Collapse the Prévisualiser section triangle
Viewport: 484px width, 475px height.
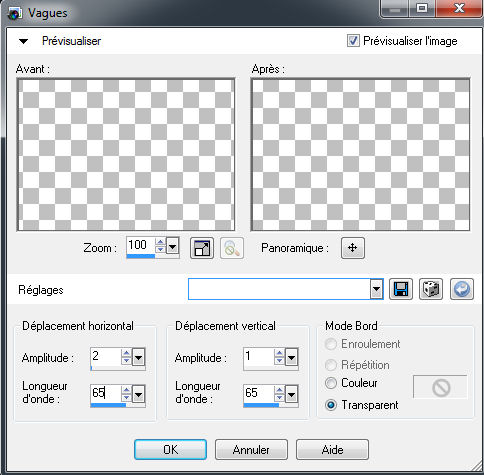pyautogui.click(x=23, y=41)
